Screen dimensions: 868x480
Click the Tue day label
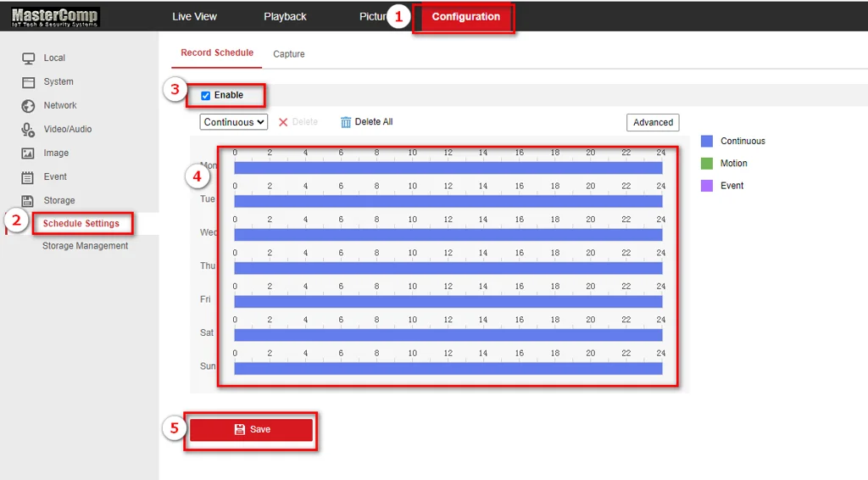208,199
